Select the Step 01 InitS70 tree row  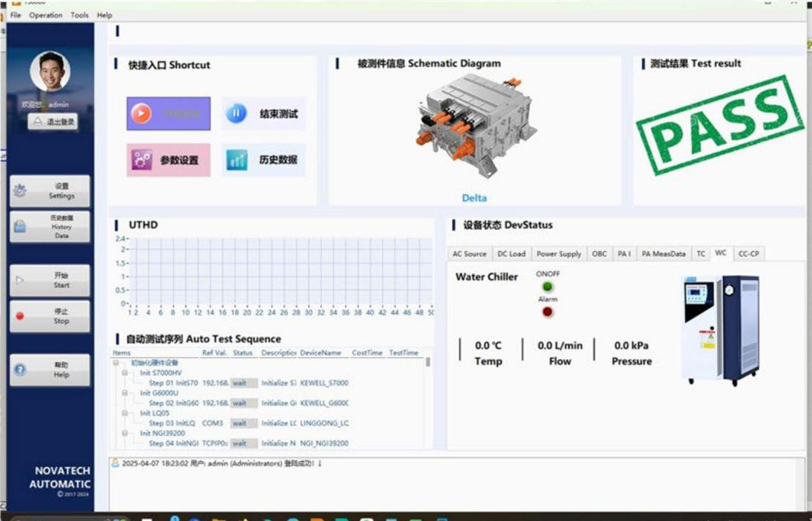pos(269,383)
